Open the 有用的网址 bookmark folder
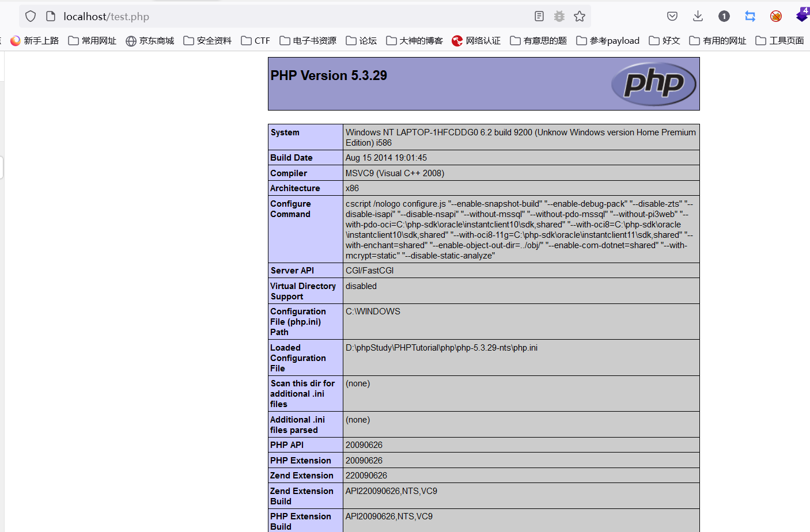The height and width of the screenshot is (532, 810). (717, 40)
